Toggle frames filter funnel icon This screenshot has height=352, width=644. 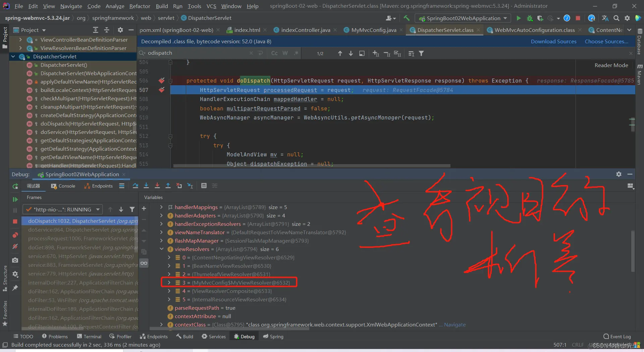132,209
